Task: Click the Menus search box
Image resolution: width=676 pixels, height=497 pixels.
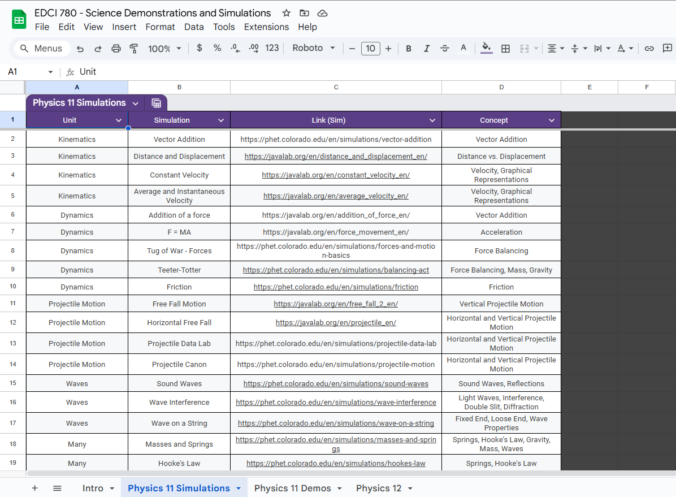Action: (x=41, y=48)
